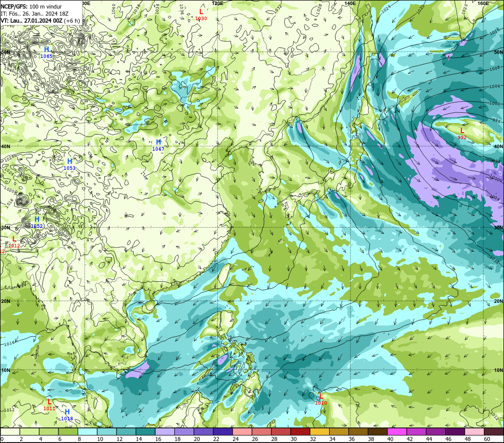Click the 20N latitude label on right edge
Viewport: 504px width, 443px height.
[498, 301]
